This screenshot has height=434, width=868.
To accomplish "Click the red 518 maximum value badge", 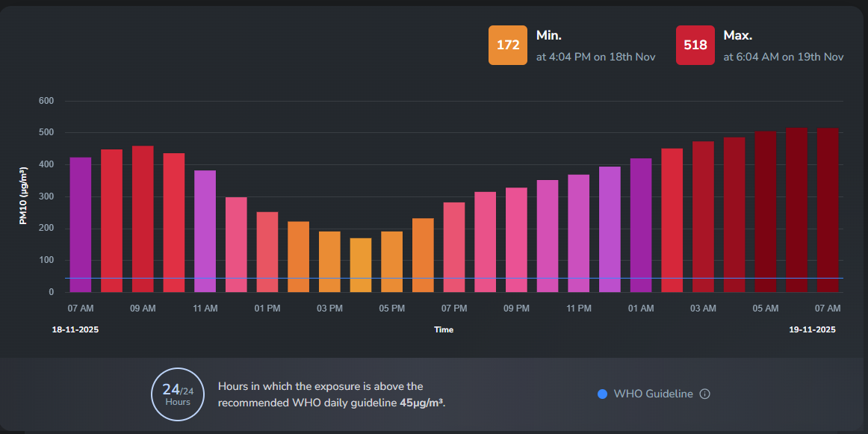I will click(695, 45).
